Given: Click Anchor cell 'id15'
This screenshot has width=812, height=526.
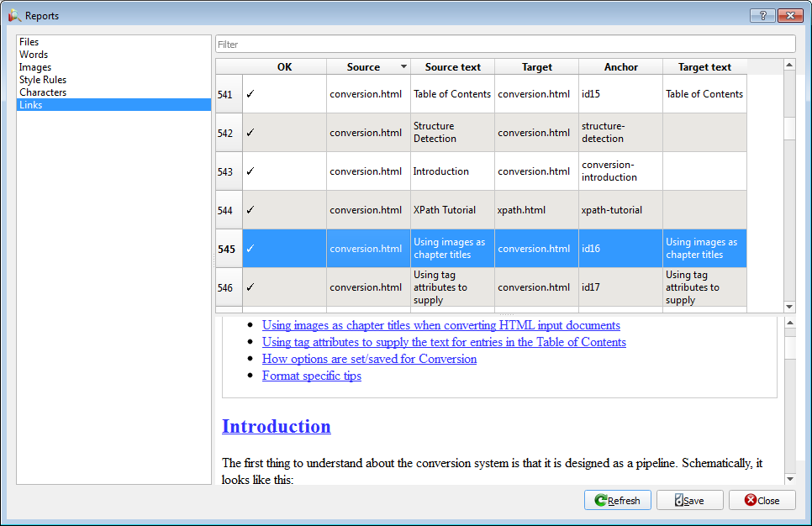Looking at the screenshot, I should [620, 94].
